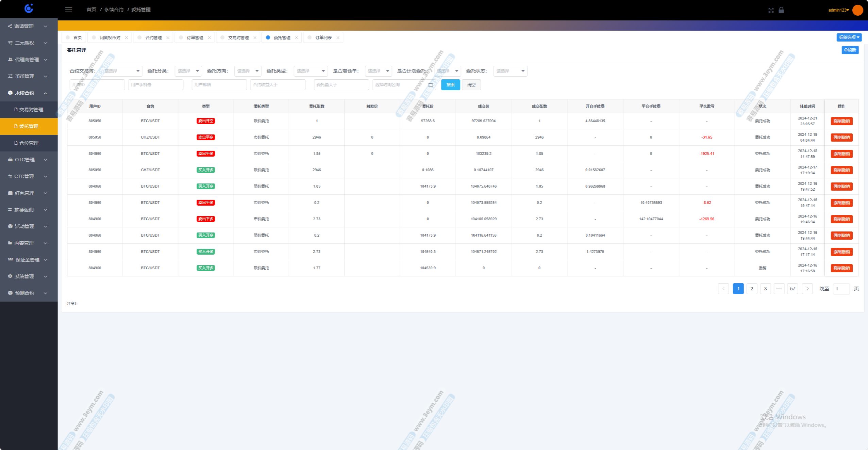Click the app logo in the top-left corner
Image resolution: width=868 pixels, height=450 pixels.
click(x=29, y=9)
